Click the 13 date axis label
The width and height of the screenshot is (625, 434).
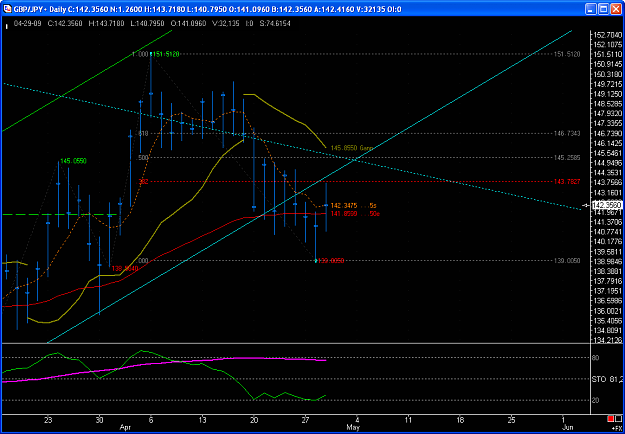[202, 420]
